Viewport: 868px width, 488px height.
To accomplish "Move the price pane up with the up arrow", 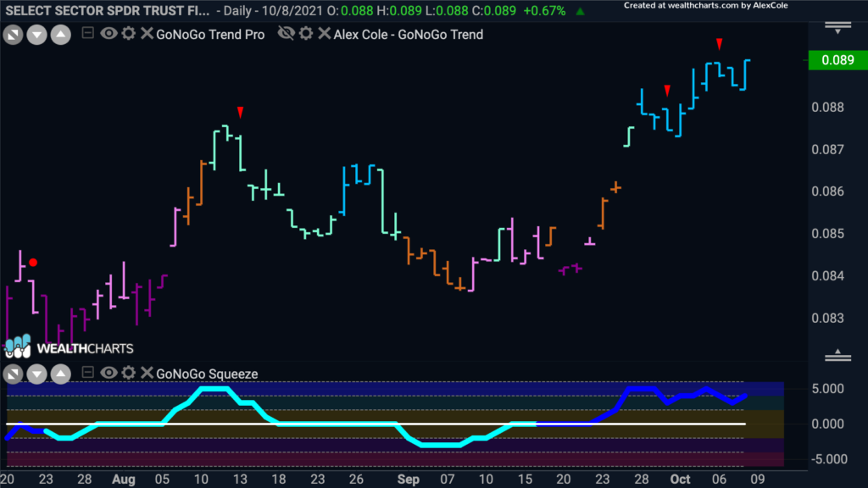I will (61, 35).
